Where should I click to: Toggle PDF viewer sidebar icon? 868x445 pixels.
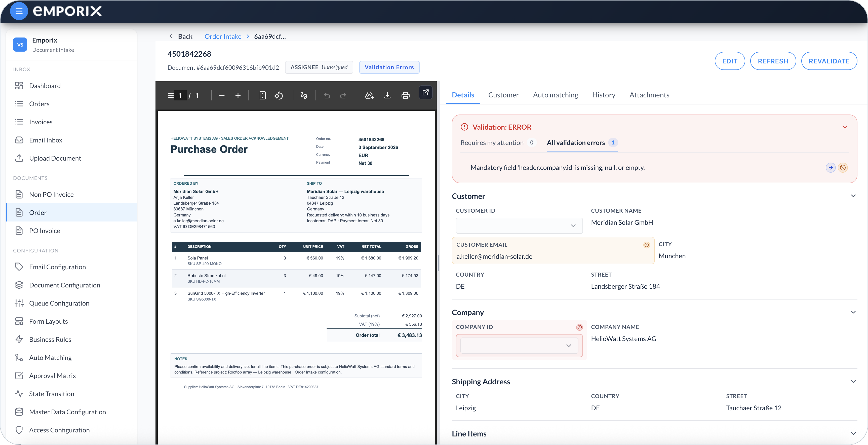(171, 95)
